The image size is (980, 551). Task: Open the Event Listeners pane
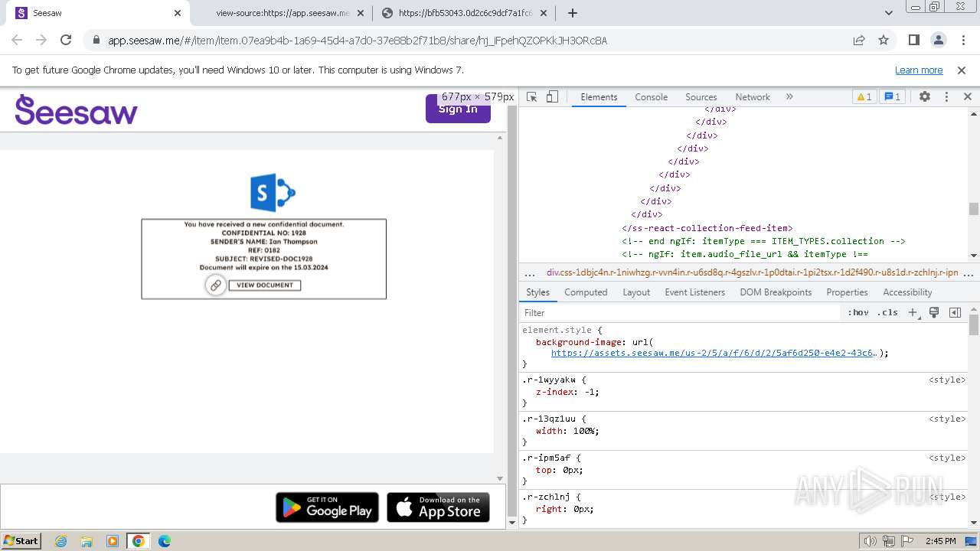tap(694, 292)
